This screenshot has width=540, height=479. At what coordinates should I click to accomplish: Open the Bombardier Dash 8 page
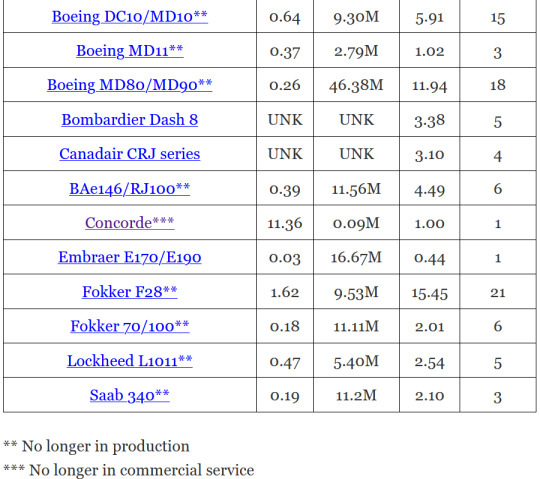(129, 119)
